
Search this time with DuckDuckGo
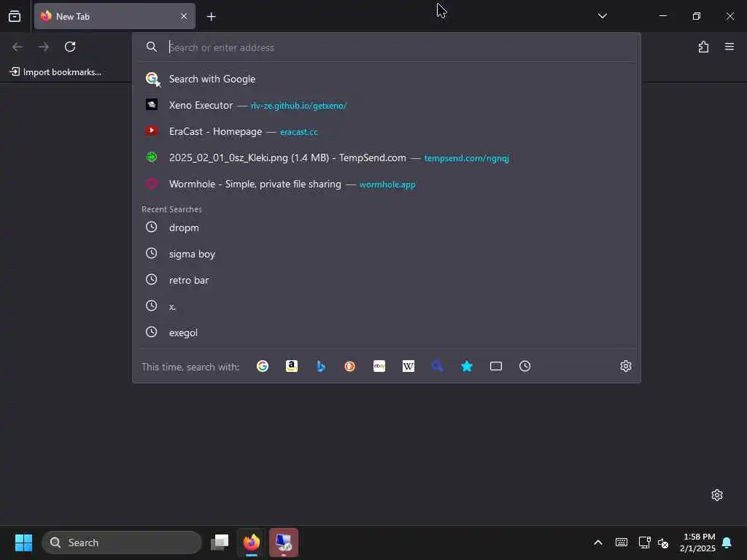[x=349, y=366]
